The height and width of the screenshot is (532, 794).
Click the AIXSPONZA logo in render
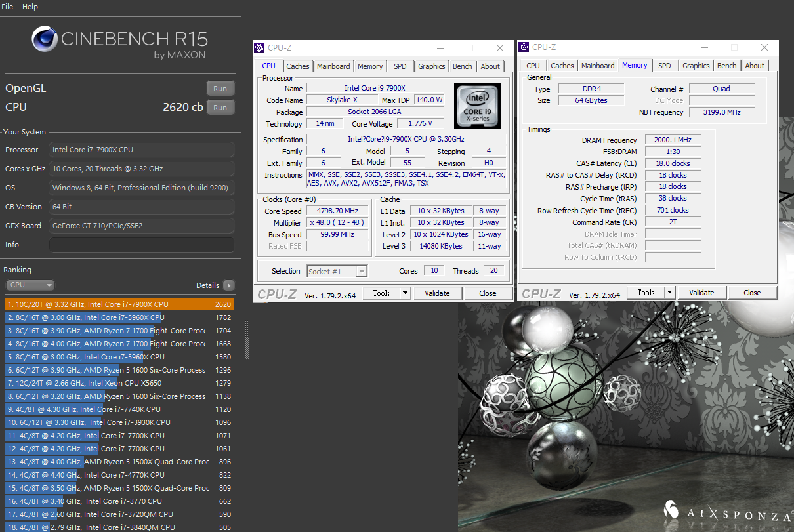728,510
